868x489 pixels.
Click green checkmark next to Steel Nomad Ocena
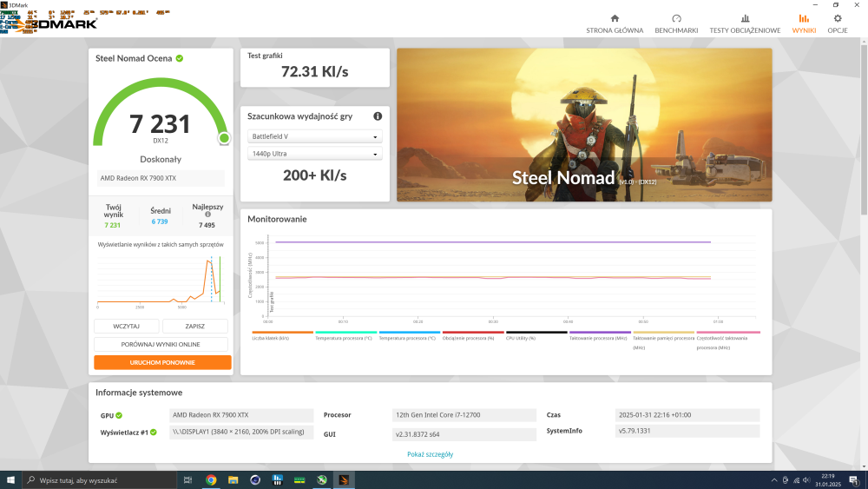click(180, 58)
